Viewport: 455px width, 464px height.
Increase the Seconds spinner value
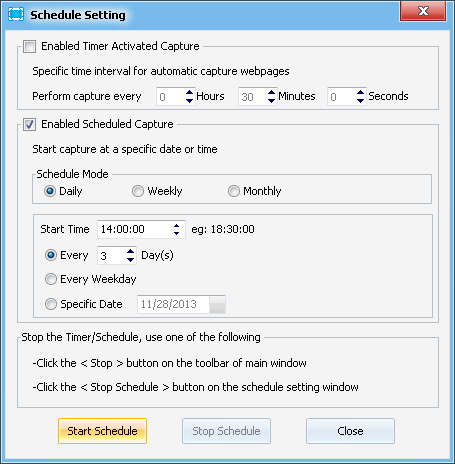tap(360, 92)
